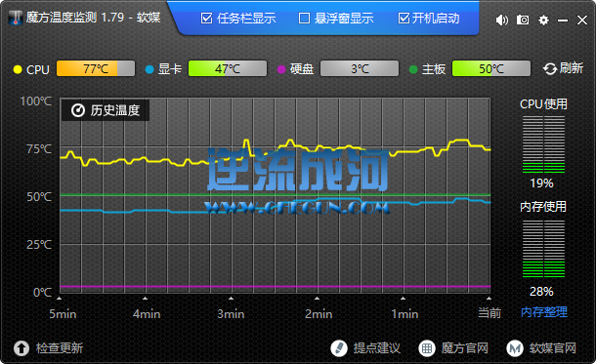The width and height of the screenshot is (596, 364).
Task: Click the 检查更新 text button
Action: click(x=60, y=348)
